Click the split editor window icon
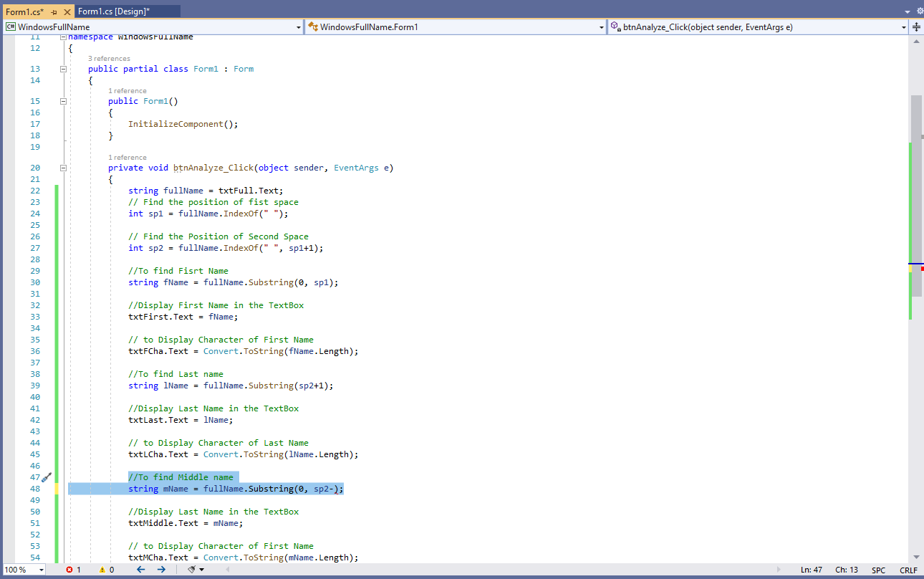This screenshot has width=924, height=579. pos(916,27)
